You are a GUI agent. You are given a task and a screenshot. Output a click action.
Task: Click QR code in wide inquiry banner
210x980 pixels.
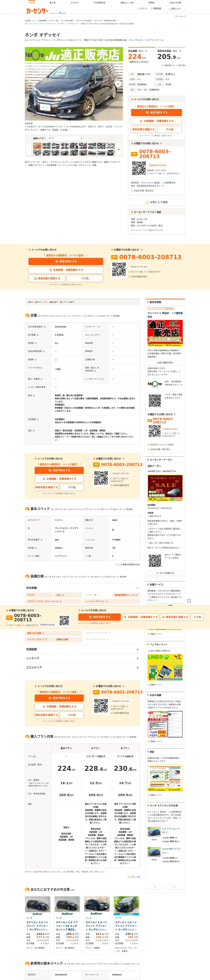tap(119, 269)
